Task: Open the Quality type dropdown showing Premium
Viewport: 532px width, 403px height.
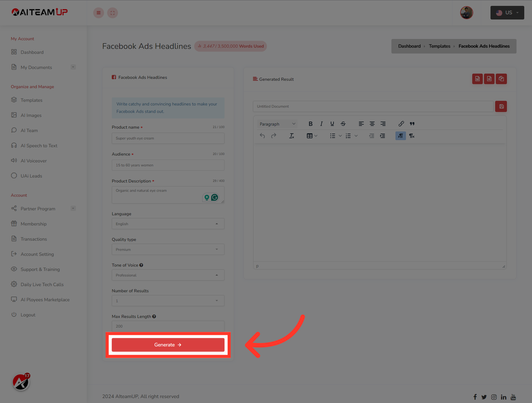Action: click(x=168, y=249)
